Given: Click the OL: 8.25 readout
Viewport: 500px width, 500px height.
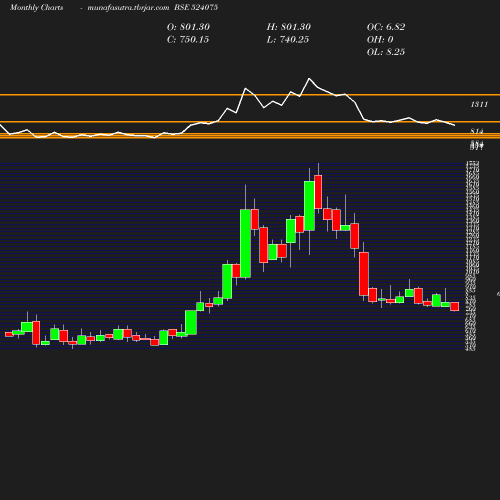Looking at the screenshot, I should [x=386, y=52].
